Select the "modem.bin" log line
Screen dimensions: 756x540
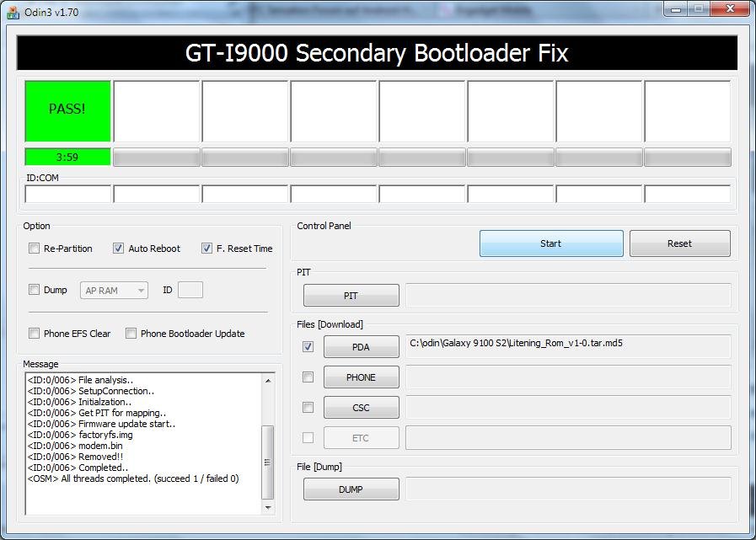pos(75,446)
